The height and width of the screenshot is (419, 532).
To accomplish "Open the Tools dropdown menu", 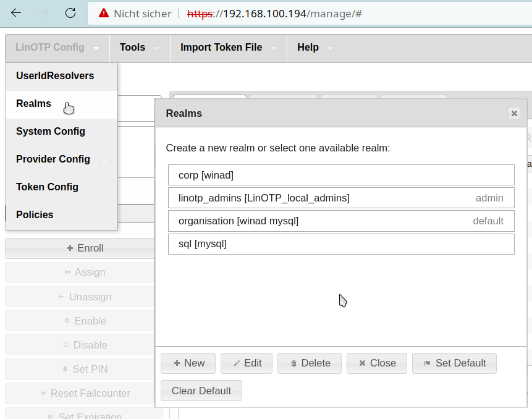I will coord(139,48).
